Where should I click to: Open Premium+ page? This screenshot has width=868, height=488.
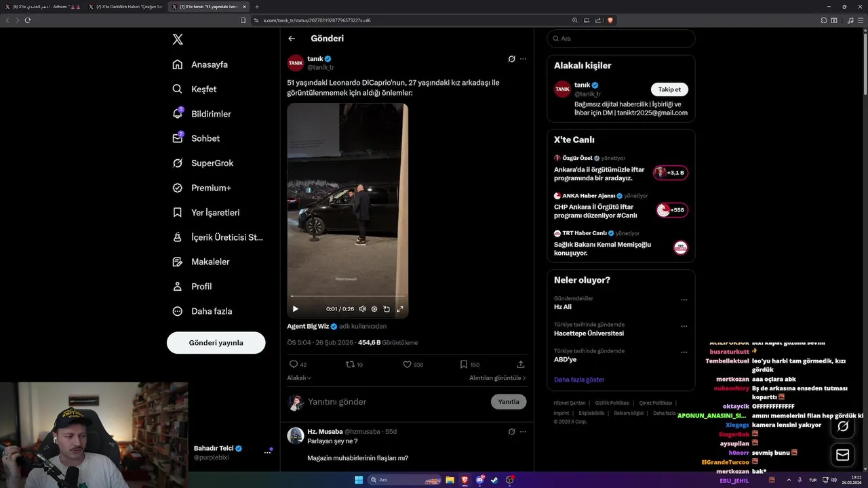(201, 188)
